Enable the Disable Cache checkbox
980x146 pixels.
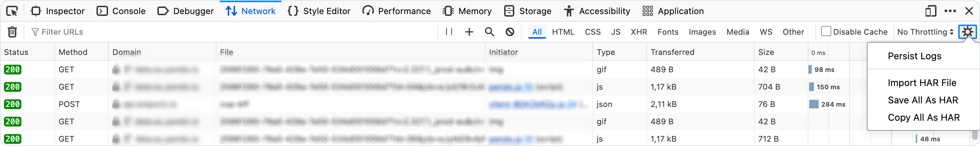pyautogui.click(x=826, y=31)
